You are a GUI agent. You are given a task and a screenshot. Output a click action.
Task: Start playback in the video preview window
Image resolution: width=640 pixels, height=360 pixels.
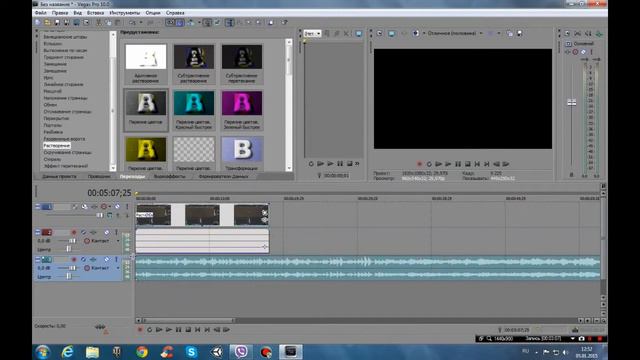click(x=448, y=164)
